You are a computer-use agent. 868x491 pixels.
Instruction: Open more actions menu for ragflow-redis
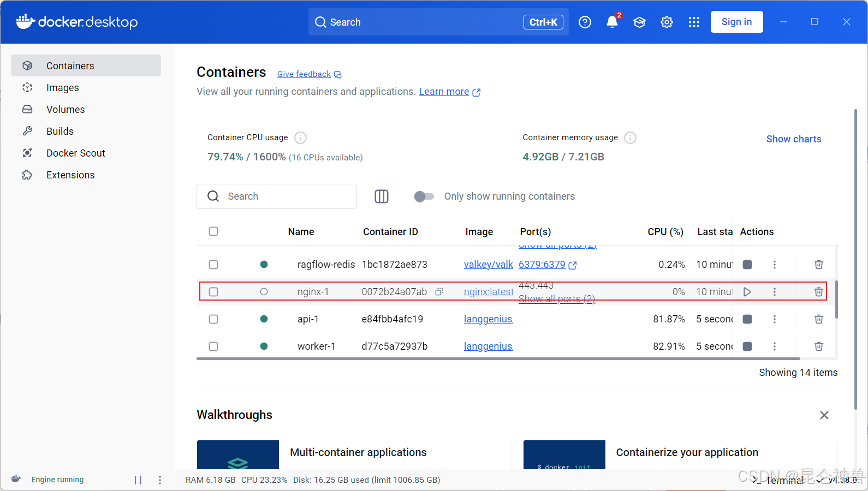[774, 265]
